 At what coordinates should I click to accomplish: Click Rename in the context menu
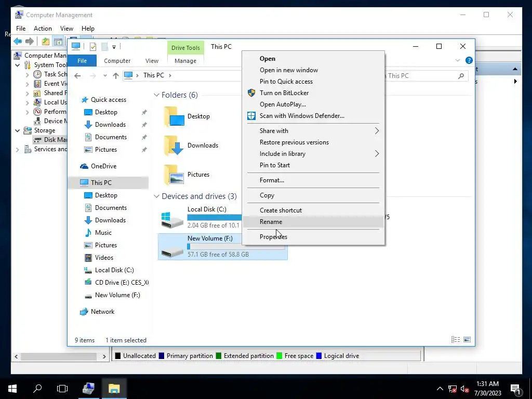313,222
